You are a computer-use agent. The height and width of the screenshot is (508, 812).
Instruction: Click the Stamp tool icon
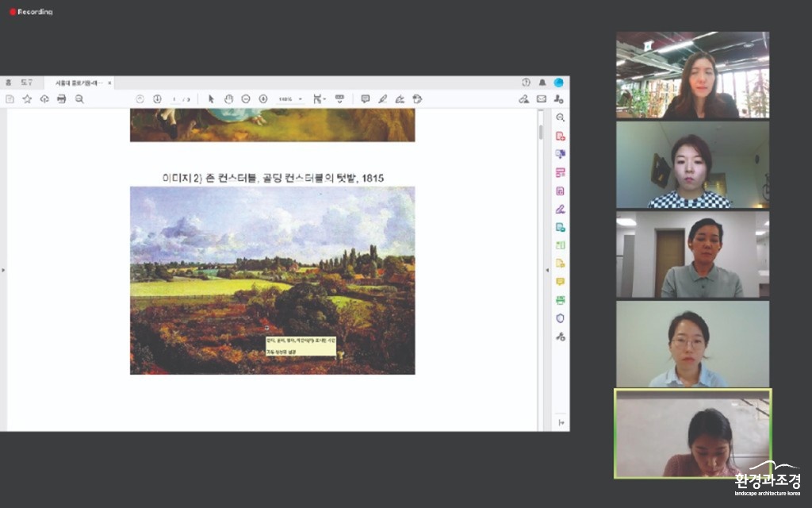[417, 99]
